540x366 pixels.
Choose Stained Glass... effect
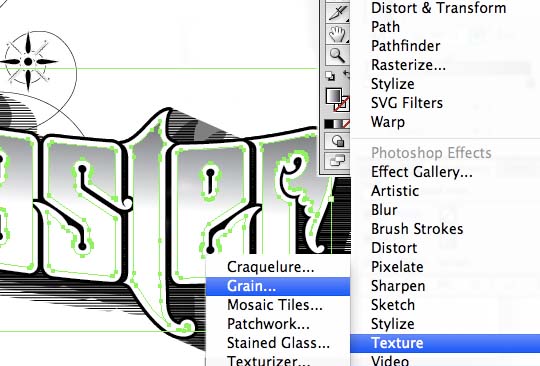click(278, 343)
